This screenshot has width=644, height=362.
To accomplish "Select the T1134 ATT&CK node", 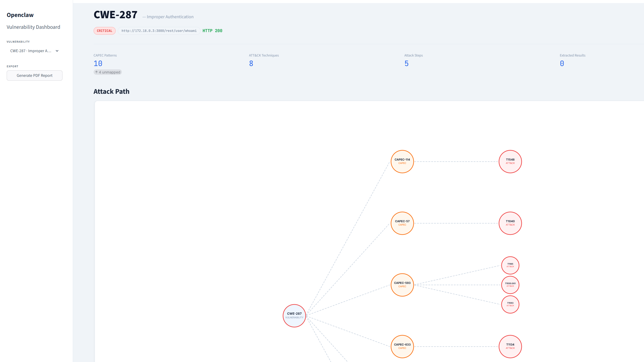I will pyautogui.click(x=510, y=346).
